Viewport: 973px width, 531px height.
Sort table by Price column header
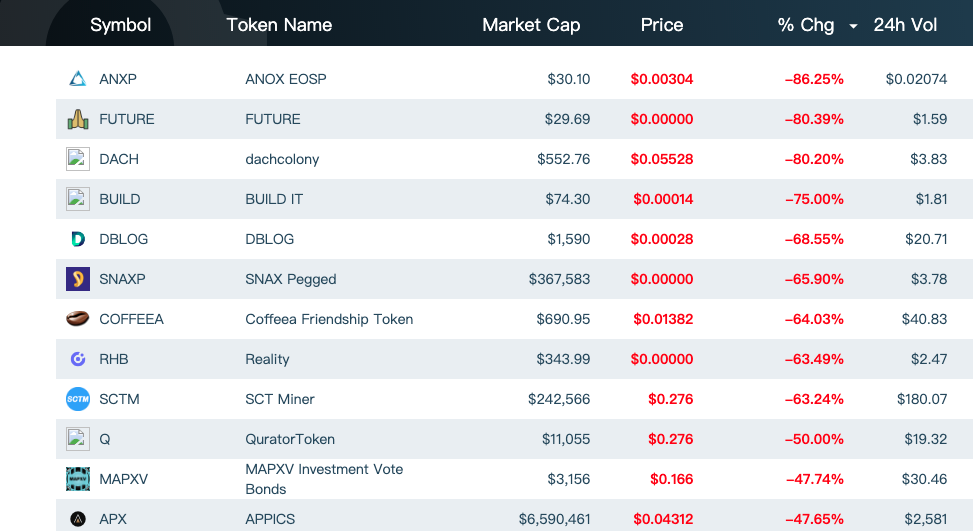coord(662,25)
